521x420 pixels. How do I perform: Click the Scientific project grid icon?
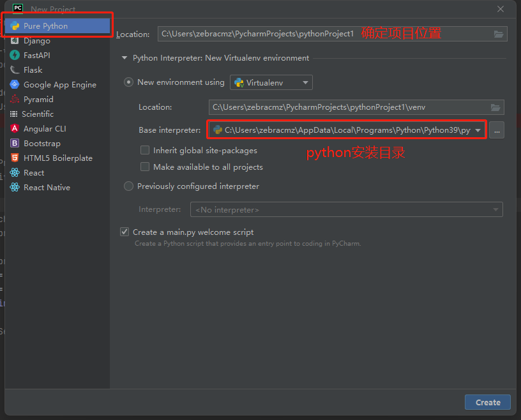pyautogui.click(x=13, y=114)
